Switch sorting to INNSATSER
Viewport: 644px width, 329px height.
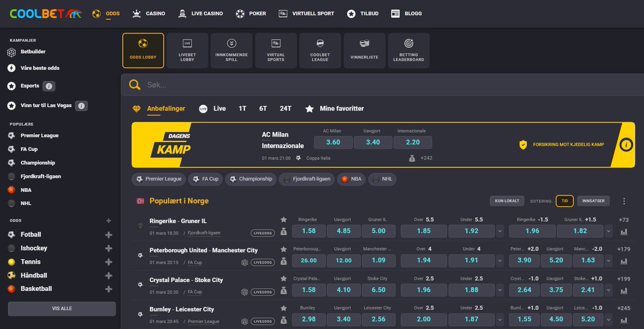[594, 200]
